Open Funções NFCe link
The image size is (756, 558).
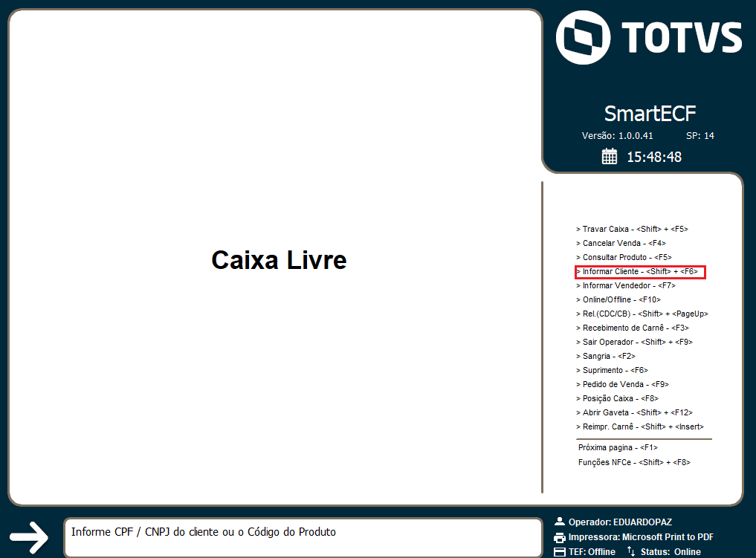[635, 463]
